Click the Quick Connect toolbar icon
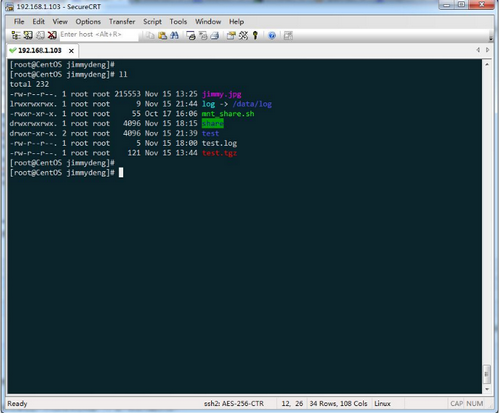Viewport: 500px width, 413px height. point(28,35)
